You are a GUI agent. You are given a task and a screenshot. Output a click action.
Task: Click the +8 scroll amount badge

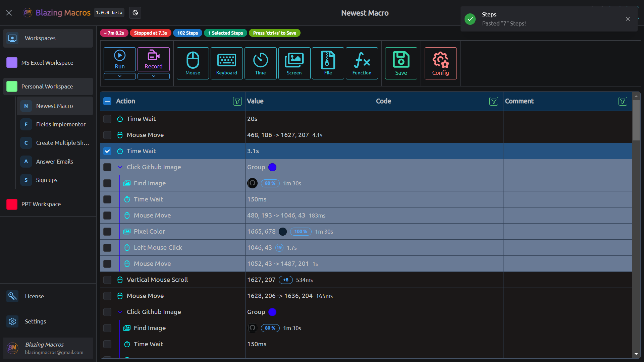pyautogui.click(x=286, y=280)
